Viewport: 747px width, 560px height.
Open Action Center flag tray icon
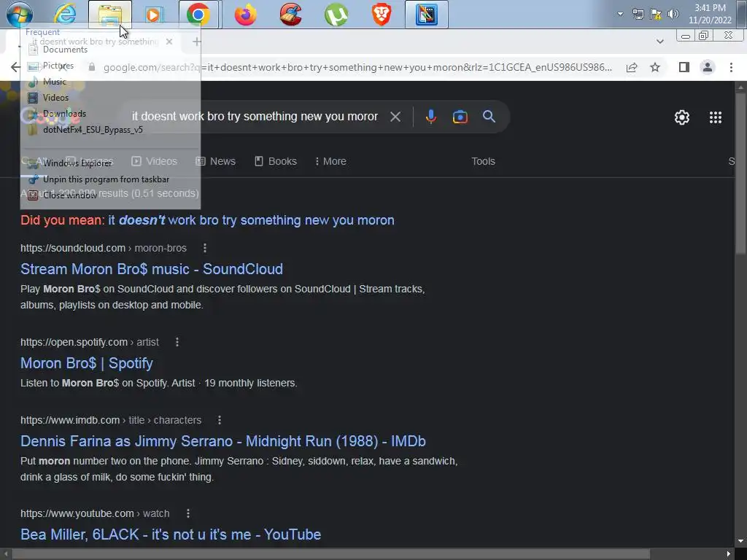[656, 14]
